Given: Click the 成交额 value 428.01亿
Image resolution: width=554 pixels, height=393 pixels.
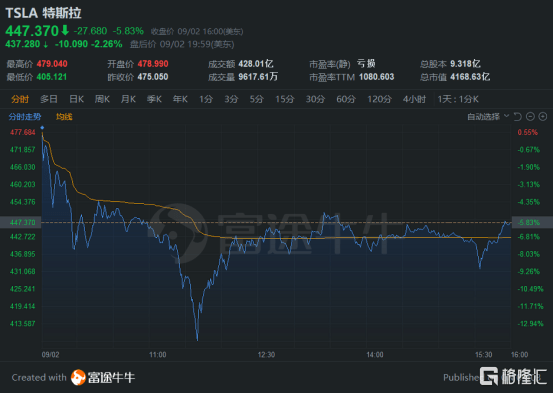Looking at the screenshot, I should 256,64.
